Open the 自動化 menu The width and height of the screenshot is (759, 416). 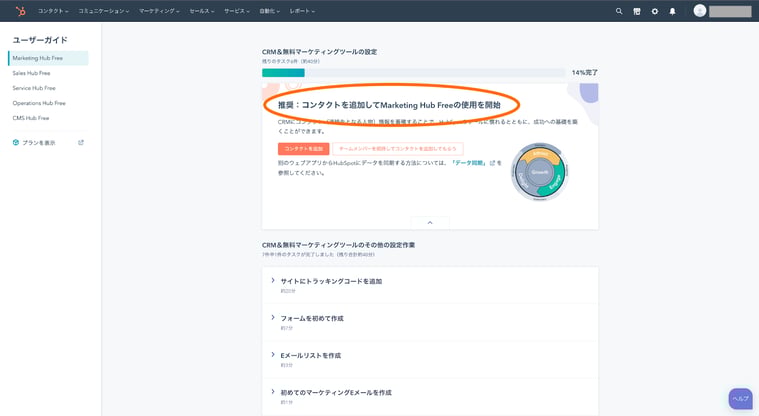(x=270, y=11)
